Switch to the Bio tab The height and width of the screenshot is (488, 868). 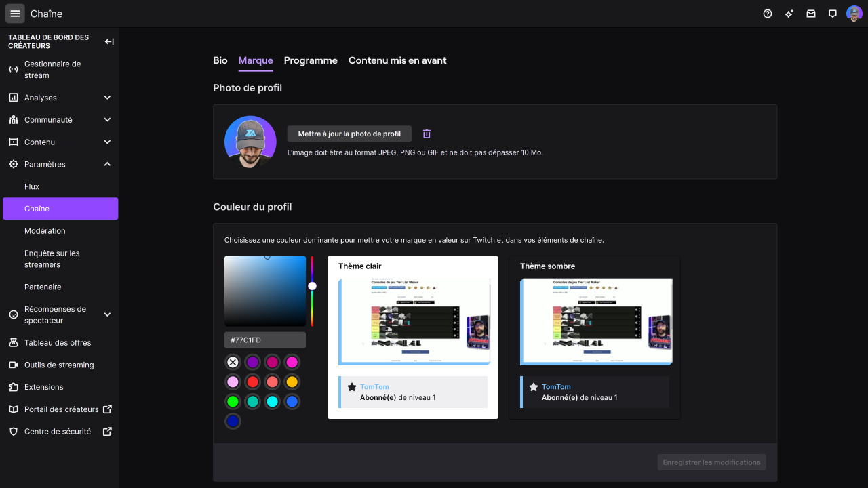coord(220,60)
